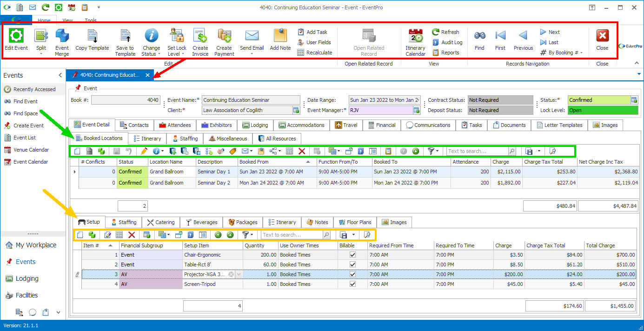Click Booked Locations search text box
The height and width of the screenshot is (331, 644).
477,151
